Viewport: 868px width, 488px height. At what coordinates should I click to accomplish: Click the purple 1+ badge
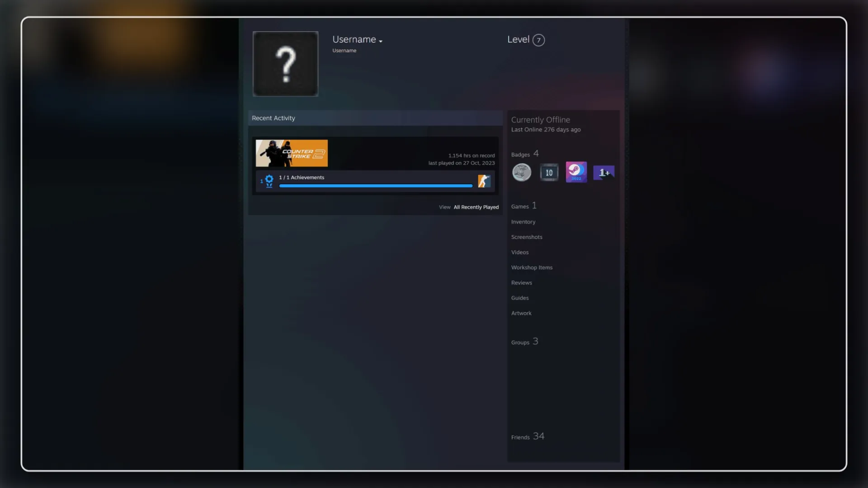(604, 173)
